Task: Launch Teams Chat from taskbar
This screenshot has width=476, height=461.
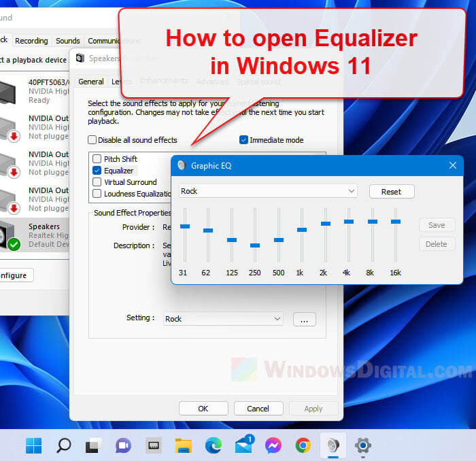Action: click(x=123, y=445)
